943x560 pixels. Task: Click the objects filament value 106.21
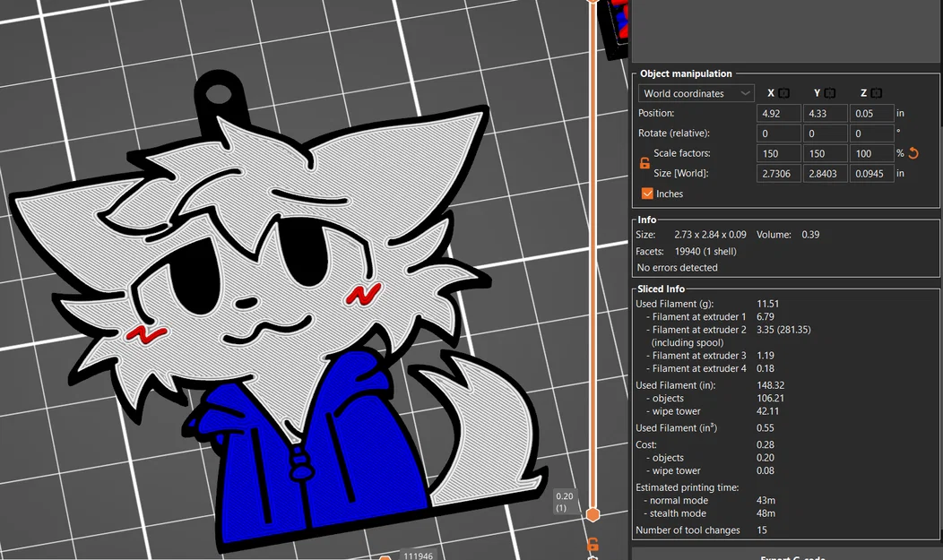pyautogui.click(x=770, y=398)
